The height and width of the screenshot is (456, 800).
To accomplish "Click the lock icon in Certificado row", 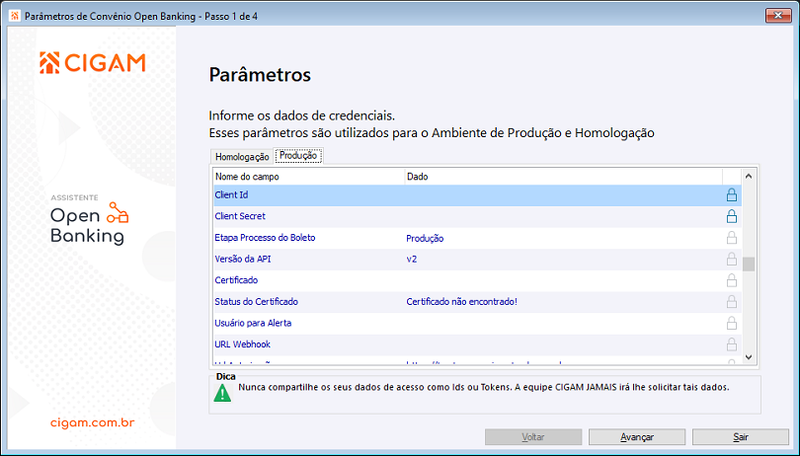I will (x=732, y=281).
